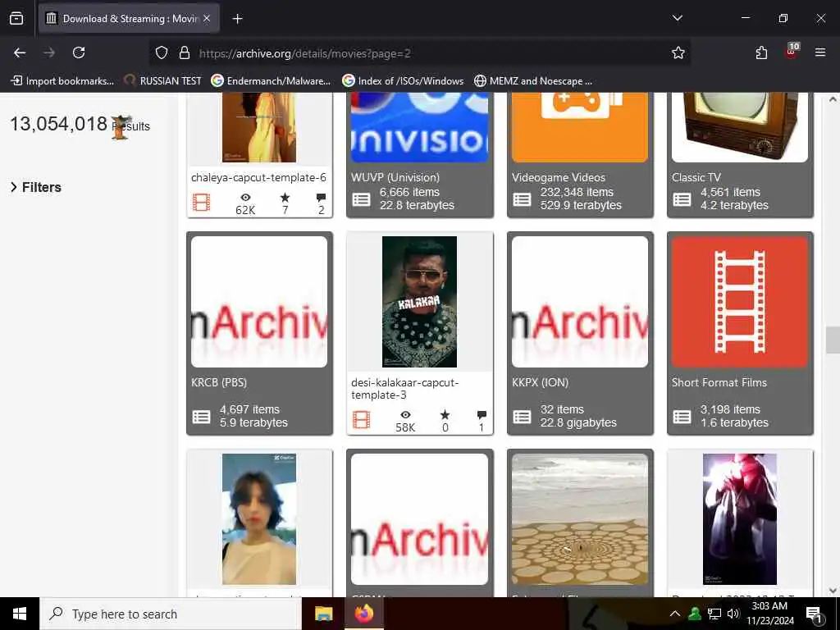
Task: Open the Firefox View button
Action: (16, 19)
